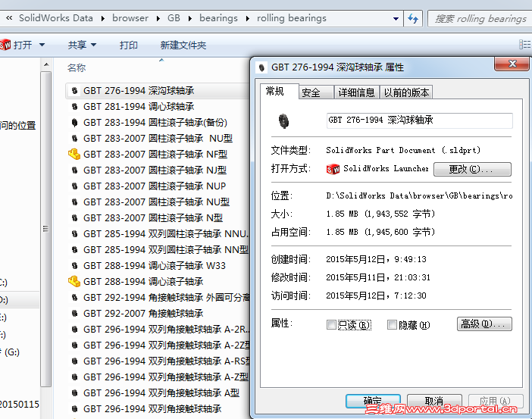Click the part icon for GBT 292-2007 角接触球轴承
The image size is (532, 419).
[x=74, y=313]
